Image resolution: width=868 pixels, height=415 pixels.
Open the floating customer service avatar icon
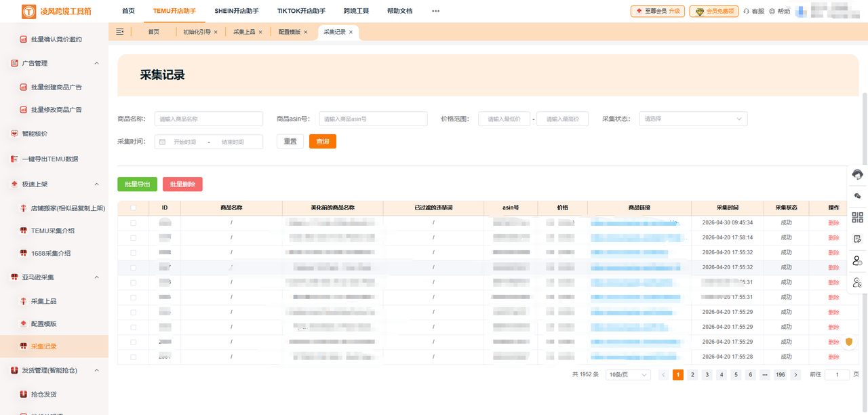(857, 174)
